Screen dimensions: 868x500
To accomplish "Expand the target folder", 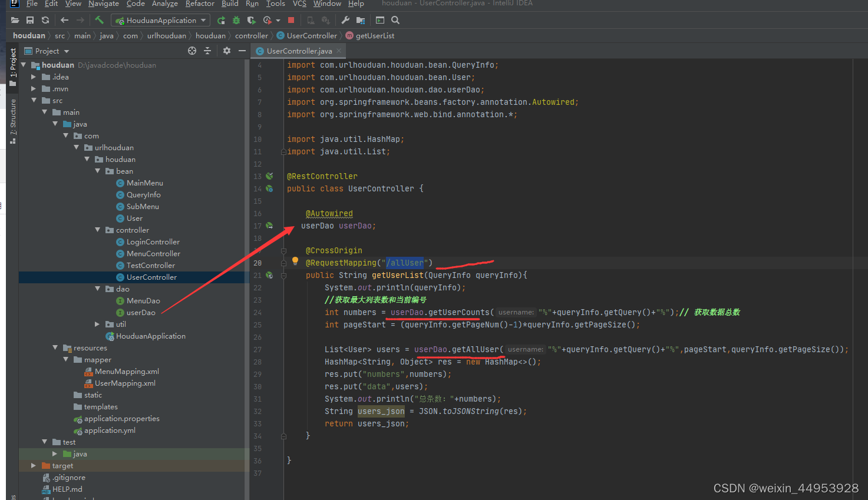I will (x=34, y=466).
